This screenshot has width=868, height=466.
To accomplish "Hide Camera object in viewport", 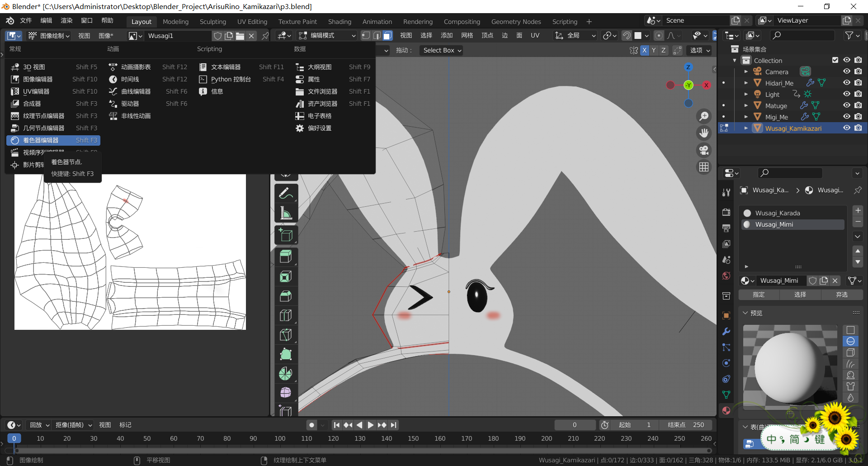I will (x=847, y=71).
